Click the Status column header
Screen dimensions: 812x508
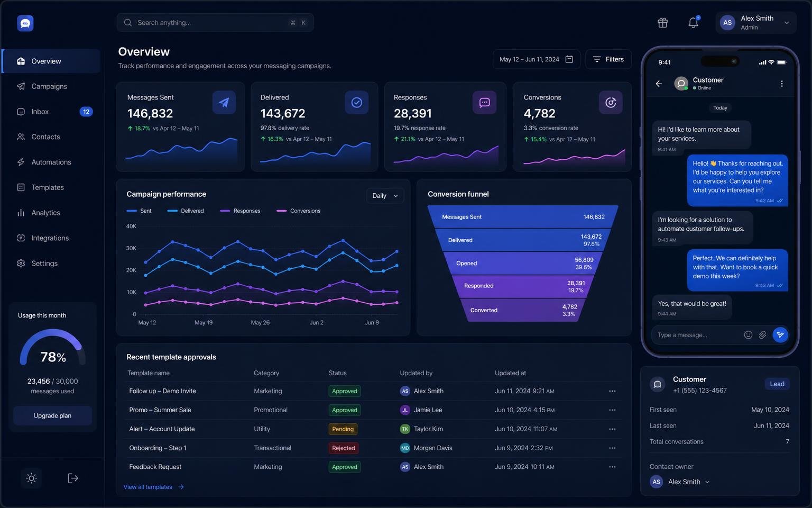point(338,373)
